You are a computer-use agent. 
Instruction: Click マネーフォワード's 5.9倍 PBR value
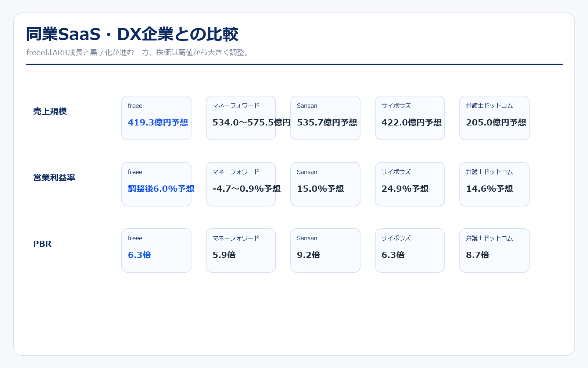(x=224, y=255)
